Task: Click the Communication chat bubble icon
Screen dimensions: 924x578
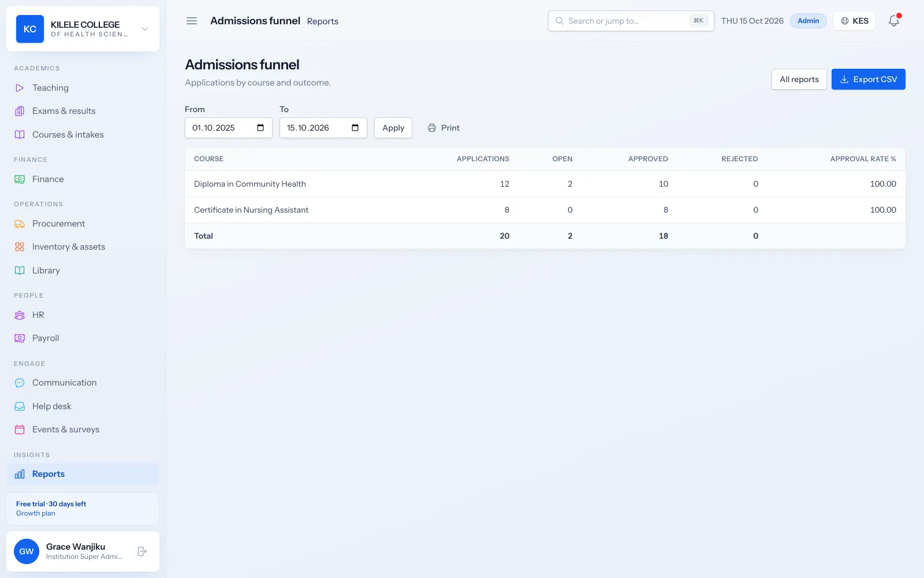Action: 20,383
